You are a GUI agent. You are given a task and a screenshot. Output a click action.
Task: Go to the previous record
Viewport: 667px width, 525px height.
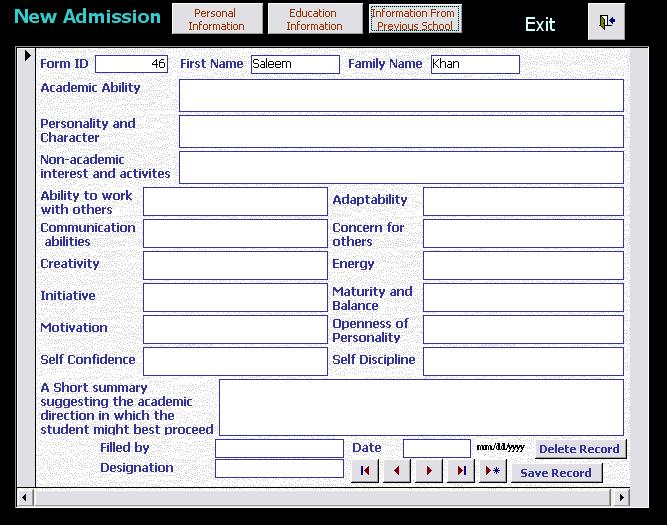pyautogui.click(x=396, y=471)
